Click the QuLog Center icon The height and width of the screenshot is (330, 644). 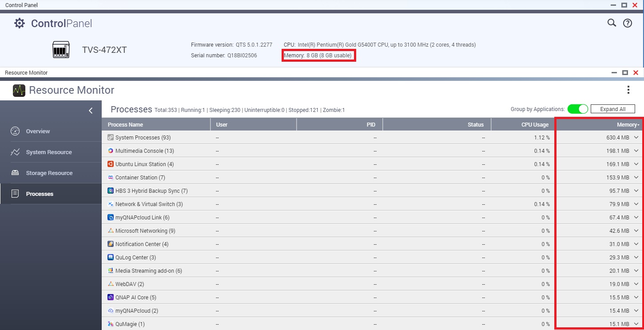(111, 258)
